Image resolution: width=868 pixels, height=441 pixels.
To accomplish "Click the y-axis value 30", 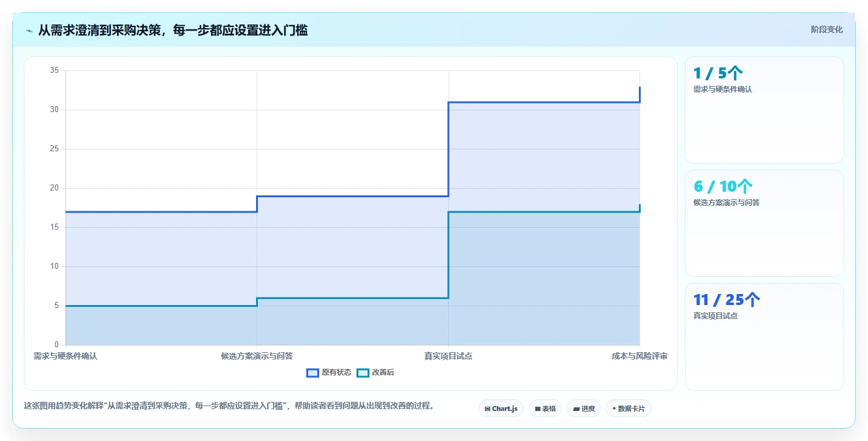I will tap(55, 110).
